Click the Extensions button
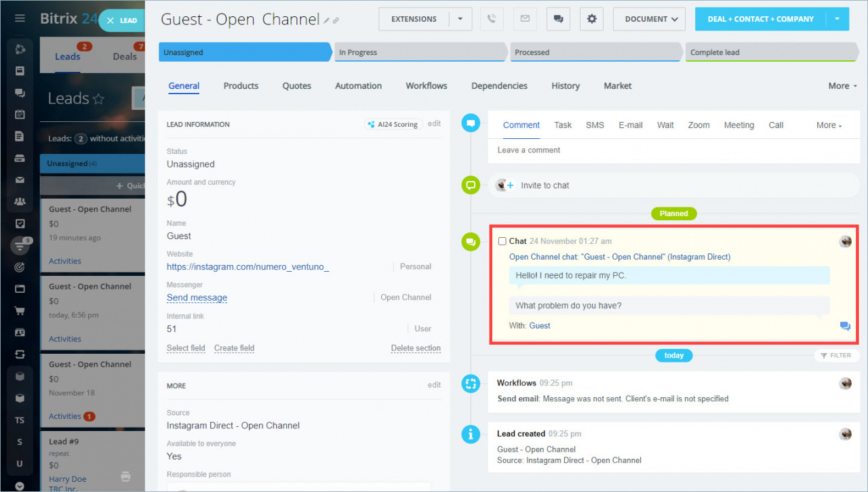Screen dimensions: 868x492 click(x=414, y=19)
